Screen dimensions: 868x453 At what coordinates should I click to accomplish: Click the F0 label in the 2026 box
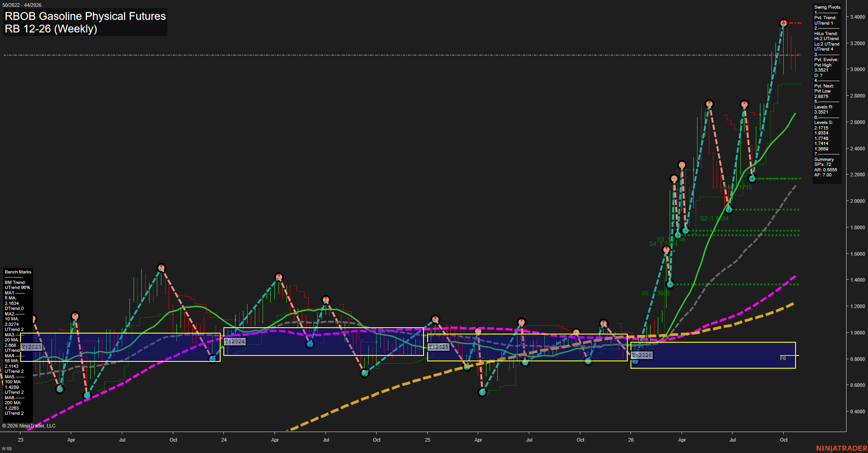[783, 358]
